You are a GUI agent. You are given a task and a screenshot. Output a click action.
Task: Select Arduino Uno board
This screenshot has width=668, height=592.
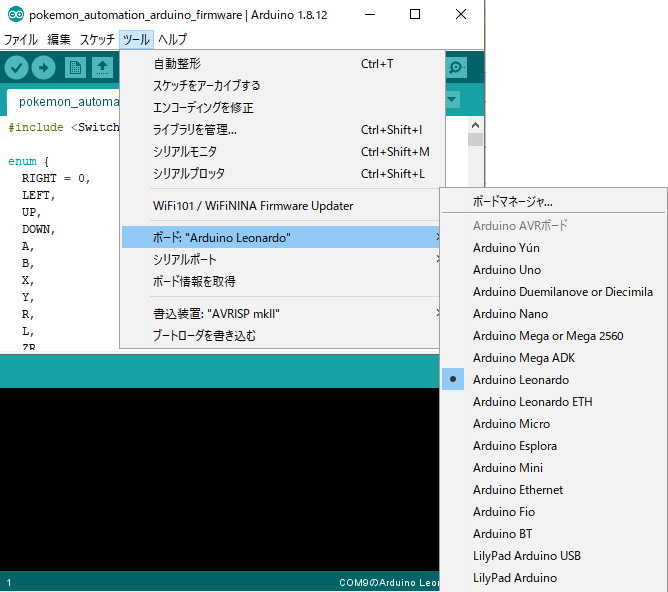click(x=554, y=270)
